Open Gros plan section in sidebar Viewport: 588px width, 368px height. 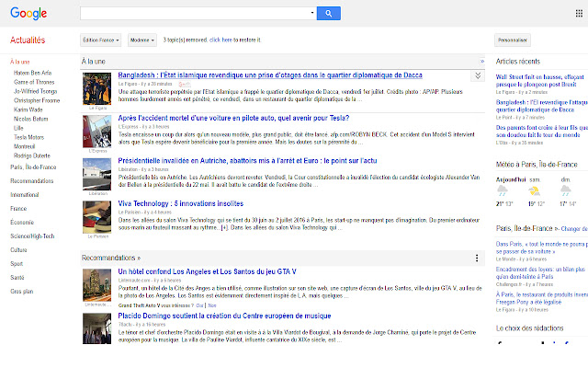coord(22,292)
